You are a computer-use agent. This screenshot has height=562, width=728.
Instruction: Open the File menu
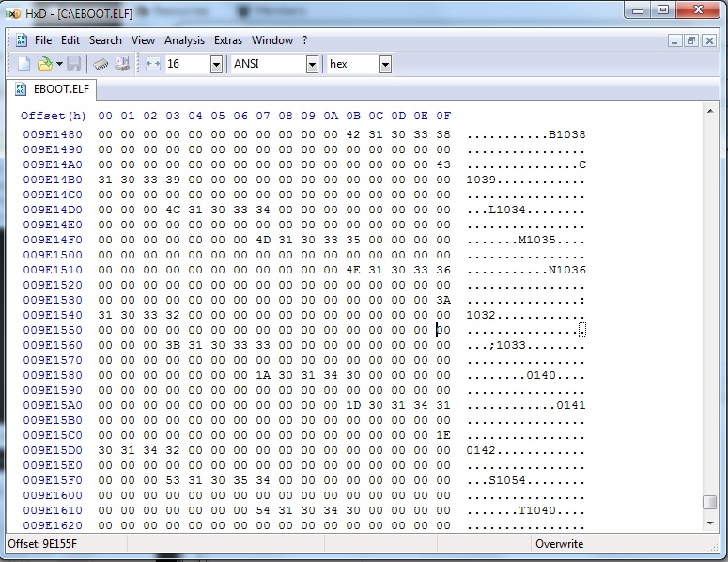pos(43,40)
